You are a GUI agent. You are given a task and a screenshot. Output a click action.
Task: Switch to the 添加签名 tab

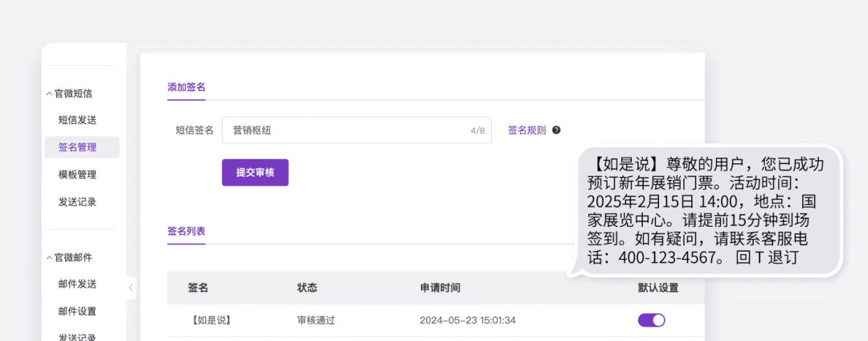186,87
